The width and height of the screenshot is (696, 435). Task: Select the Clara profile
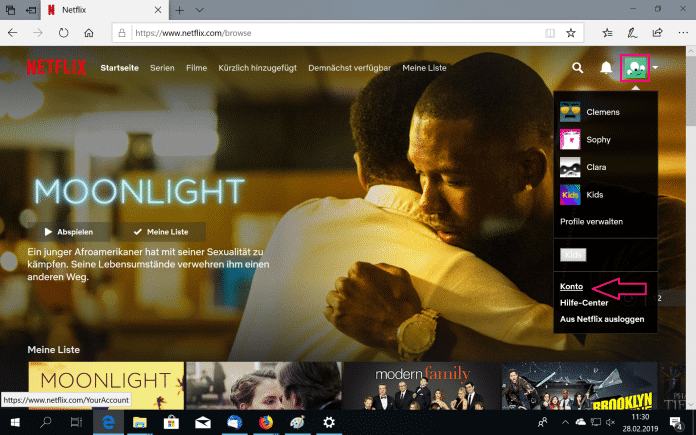[x=597, y=167]
